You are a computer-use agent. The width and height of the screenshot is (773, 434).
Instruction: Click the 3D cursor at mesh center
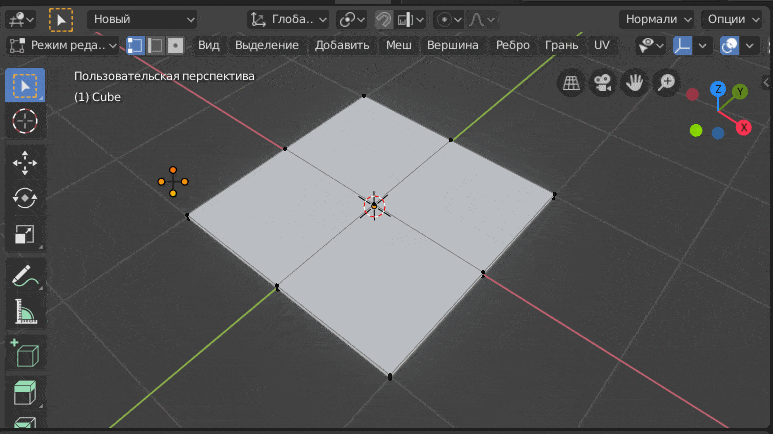pyautogui.click(x=374, y=206)
